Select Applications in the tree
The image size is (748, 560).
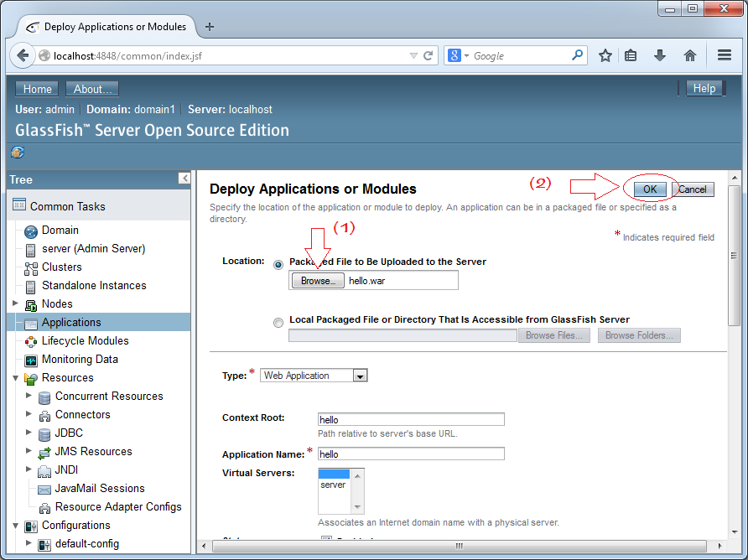(x=71, y=323)
